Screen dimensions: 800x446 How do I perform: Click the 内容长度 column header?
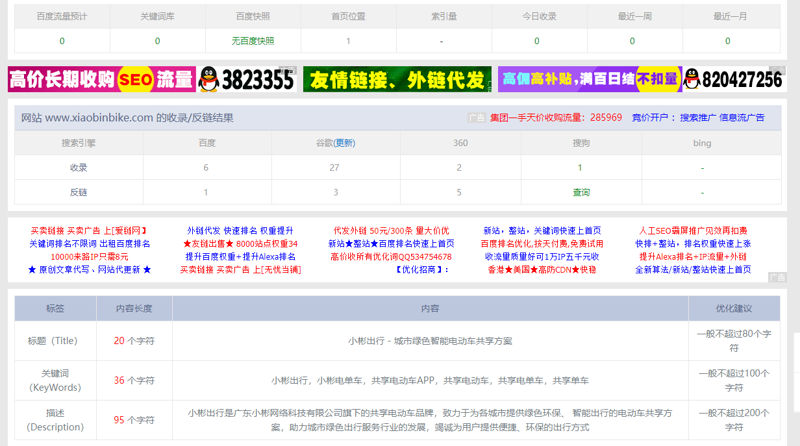pyautogui.click(x=134, y=308)
